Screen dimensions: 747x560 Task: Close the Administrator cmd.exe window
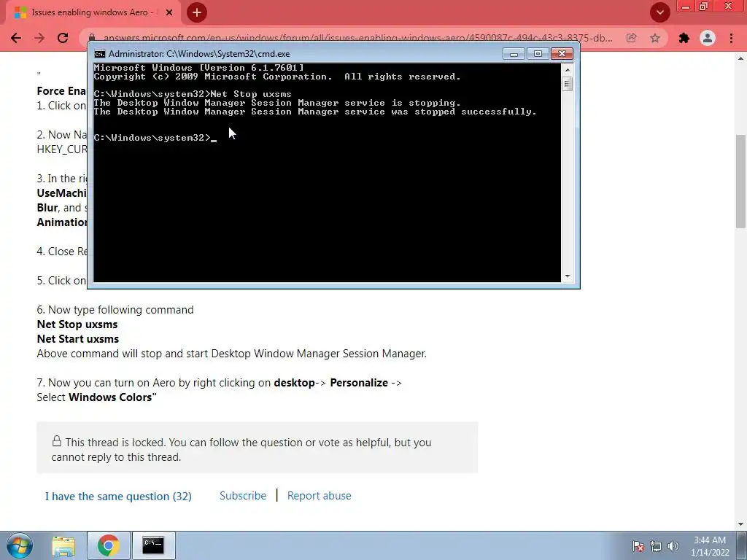tap(562, 54)
